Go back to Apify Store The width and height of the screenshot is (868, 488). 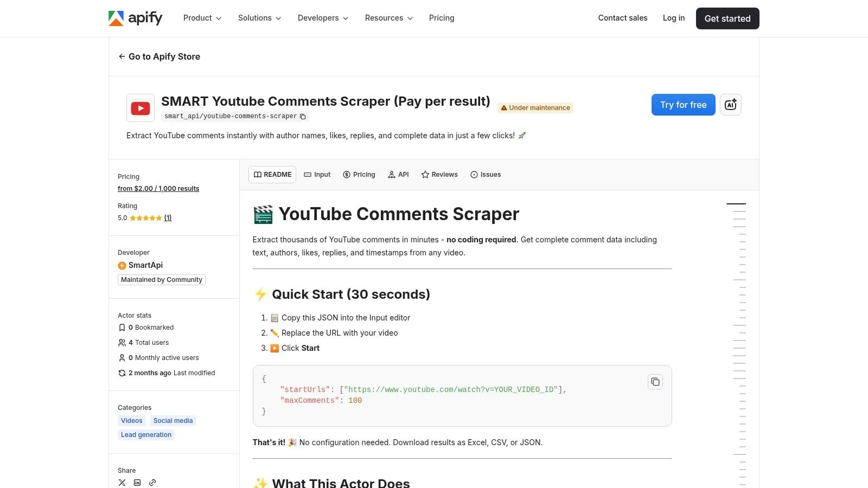pyautogui.click(x=159, y=56)
